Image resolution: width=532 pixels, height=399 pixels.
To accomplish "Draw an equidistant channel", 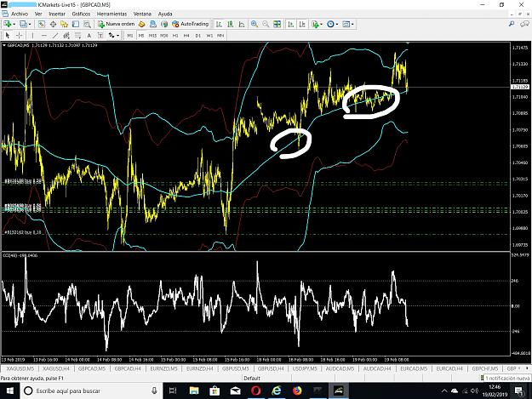I will [x=66, y=35].
